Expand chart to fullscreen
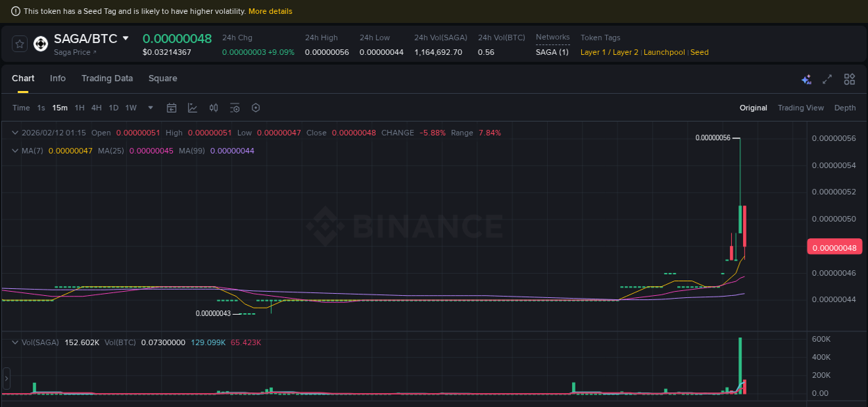This screenshot has height=407, width=868. tap(827, 79)
